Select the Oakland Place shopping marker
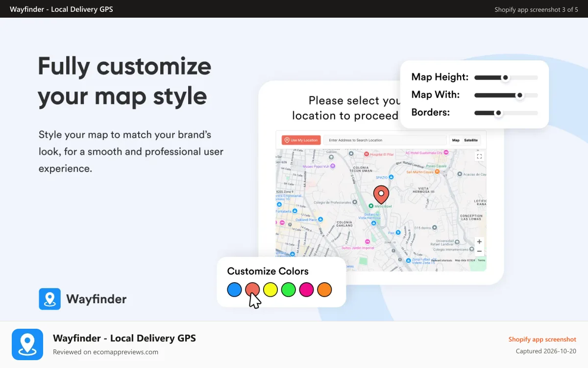This screenshot has width=588, height=368. (x=320, y=219)
